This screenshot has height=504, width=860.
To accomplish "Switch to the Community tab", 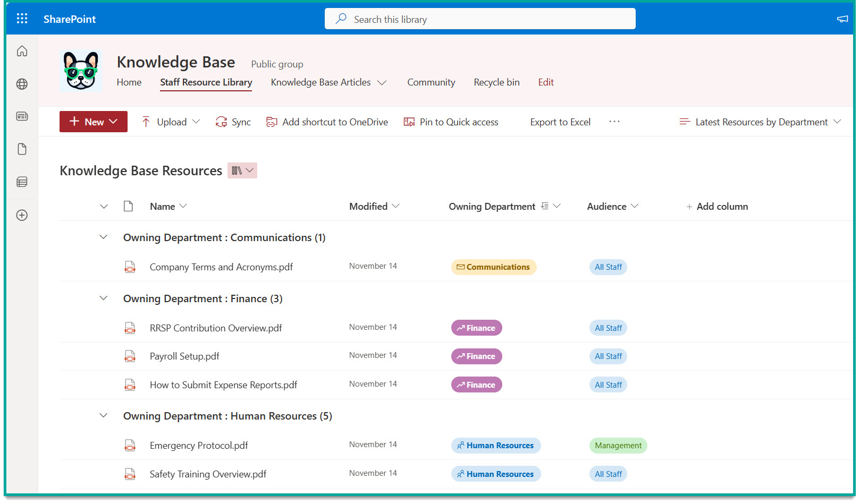I will coord(431,82).
